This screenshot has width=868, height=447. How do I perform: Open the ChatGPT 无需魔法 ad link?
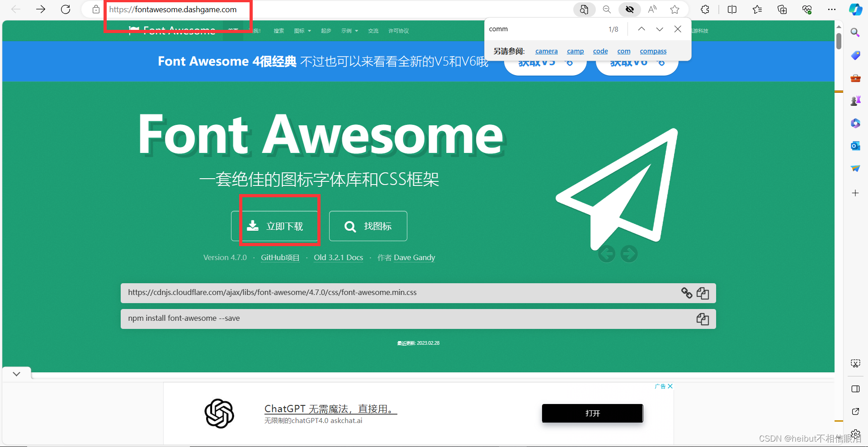coord(330,409)
